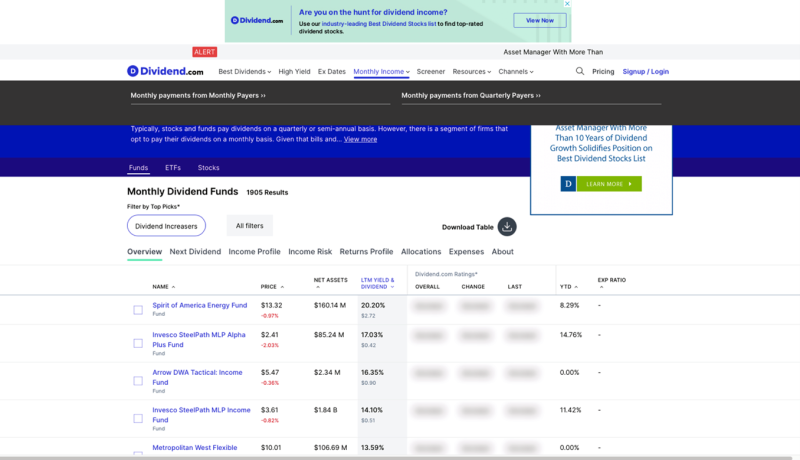Viewport: 800px width, 460px height.
Task: Click the Best Dividend Stocks list ad link
Action: pos(379,23)
